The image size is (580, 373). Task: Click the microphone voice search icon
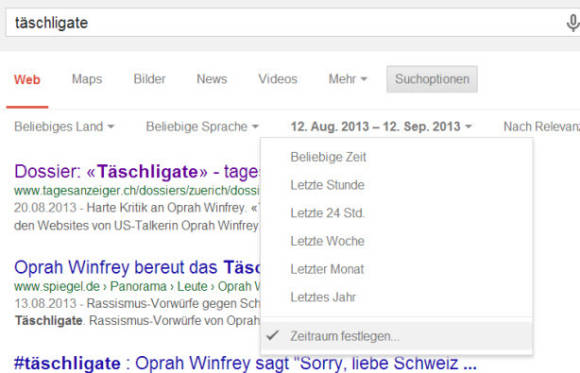(573, 23)
